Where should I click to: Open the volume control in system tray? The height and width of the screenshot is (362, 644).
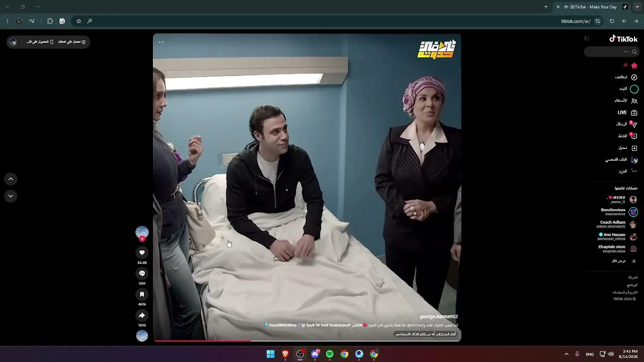pos(611,354)
